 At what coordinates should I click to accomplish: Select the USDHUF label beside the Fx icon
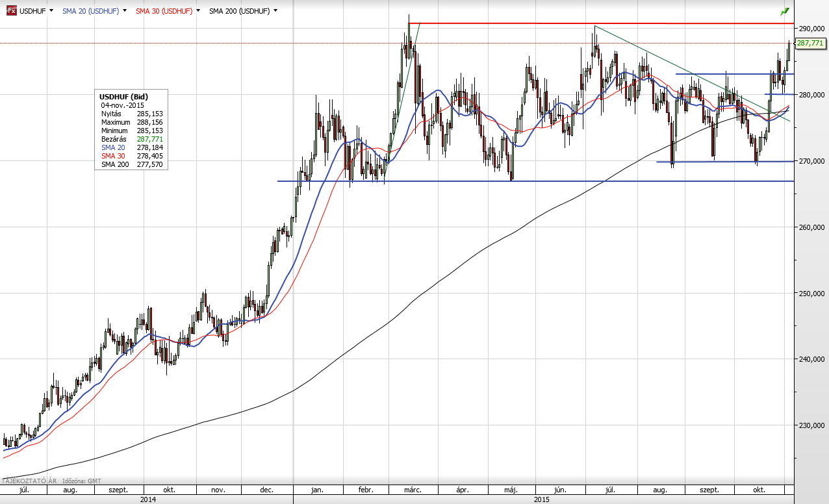(32, 11)
